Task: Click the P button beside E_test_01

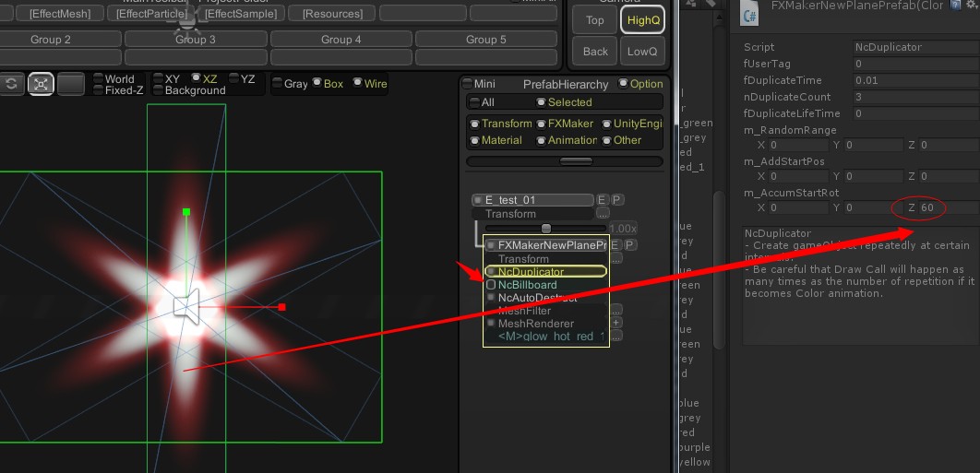Action: tap(616, 200)
